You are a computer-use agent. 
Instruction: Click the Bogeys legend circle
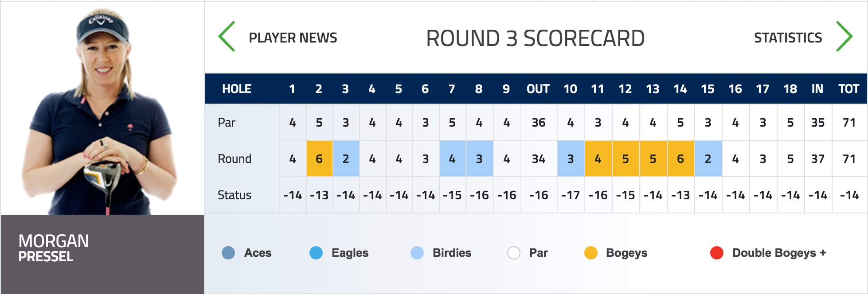(591, 253)
